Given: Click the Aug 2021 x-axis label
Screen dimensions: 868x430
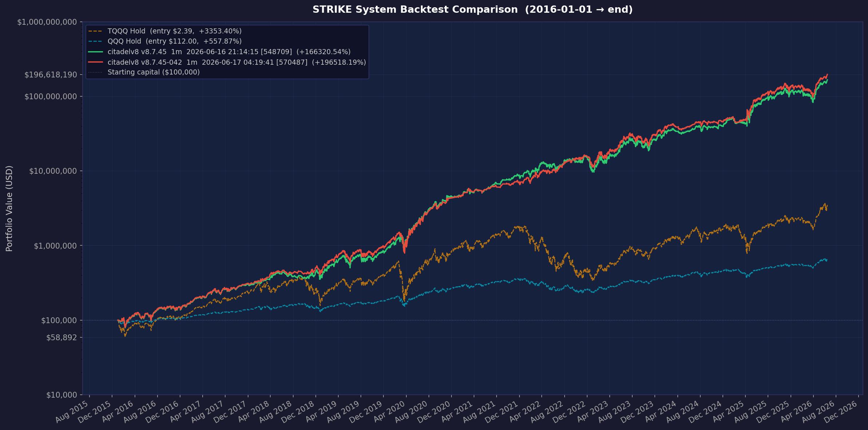Looking at the screenshot, I should coord(479,411).
